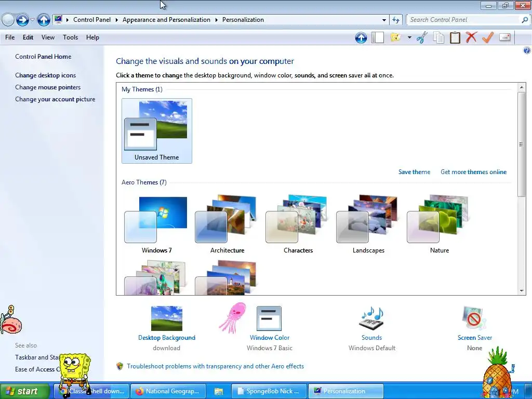
Task: Click the Ease of Access link
Action: (37, 369)
